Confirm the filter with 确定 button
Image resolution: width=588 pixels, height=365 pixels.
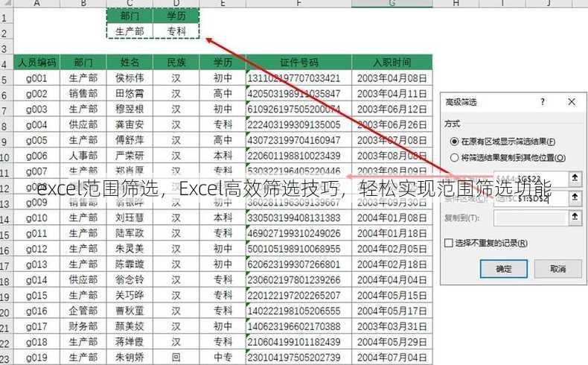[x=504, y=269]
